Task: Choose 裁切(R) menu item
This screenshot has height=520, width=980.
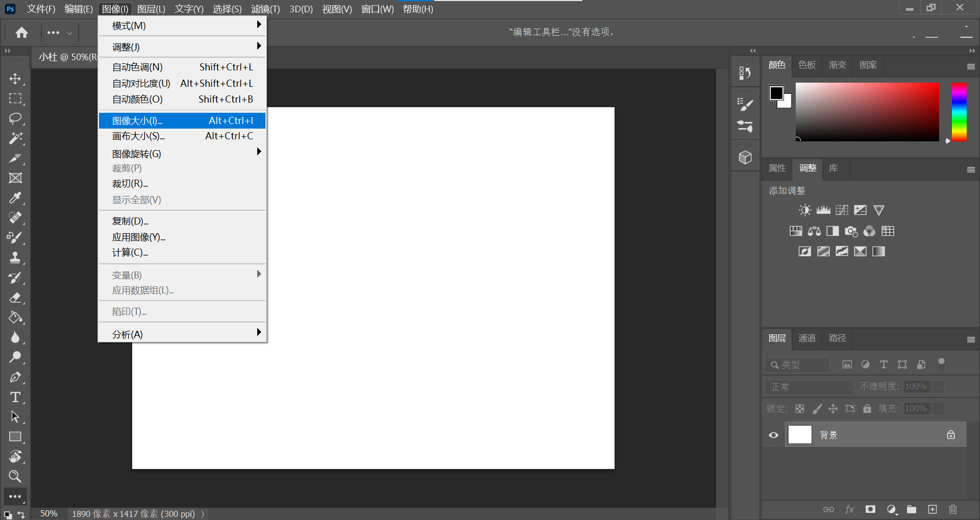Action: point(182,183)
